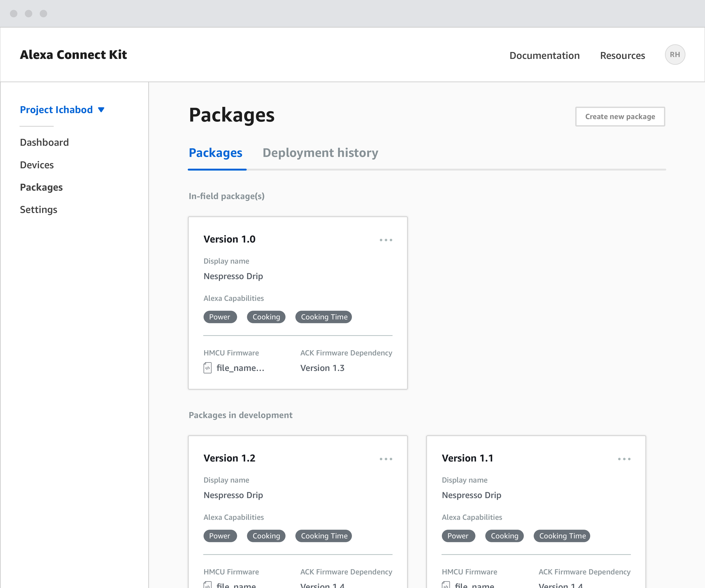The image size is (705, 588).
Task: Go to Dashboard in sidebar
Action: point(44,142)
